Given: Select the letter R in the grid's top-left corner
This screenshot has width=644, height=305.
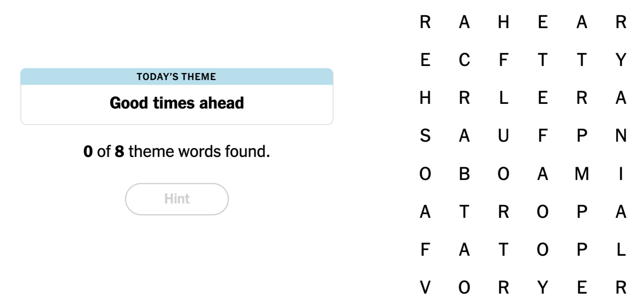Looking at the screenshot, I should click(x=426, y=22).
